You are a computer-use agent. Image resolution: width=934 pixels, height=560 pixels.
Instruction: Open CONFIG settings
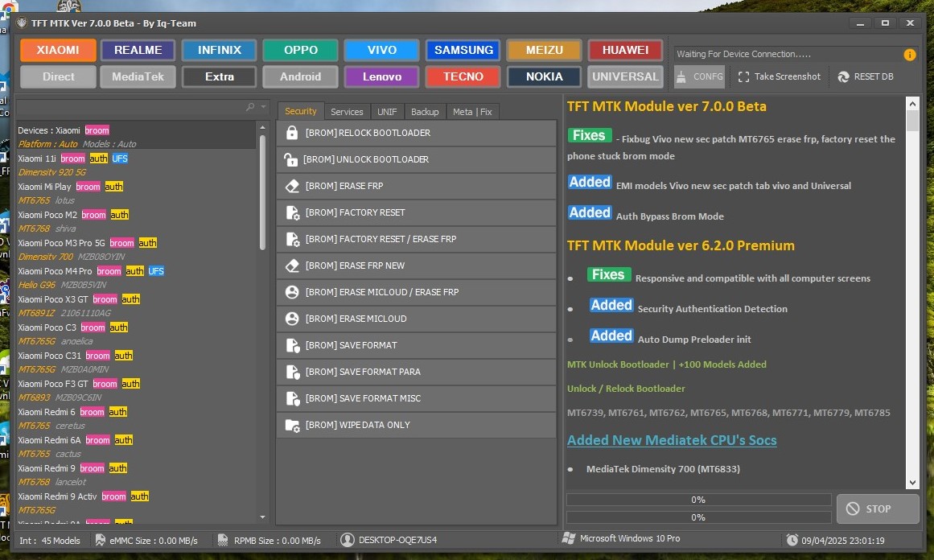pos(699,77)
